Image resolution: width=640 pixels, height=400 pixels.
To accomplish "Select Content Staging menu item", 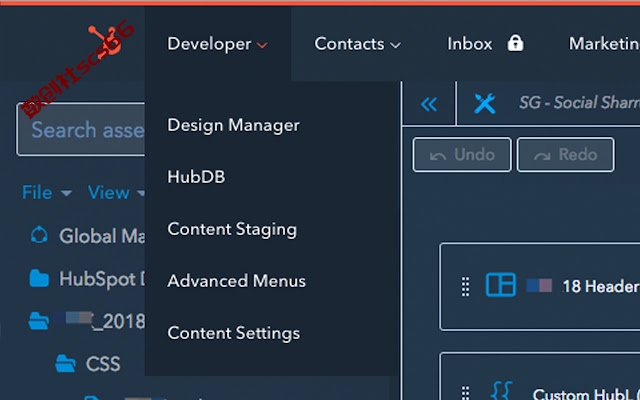I will pos(232,229).
